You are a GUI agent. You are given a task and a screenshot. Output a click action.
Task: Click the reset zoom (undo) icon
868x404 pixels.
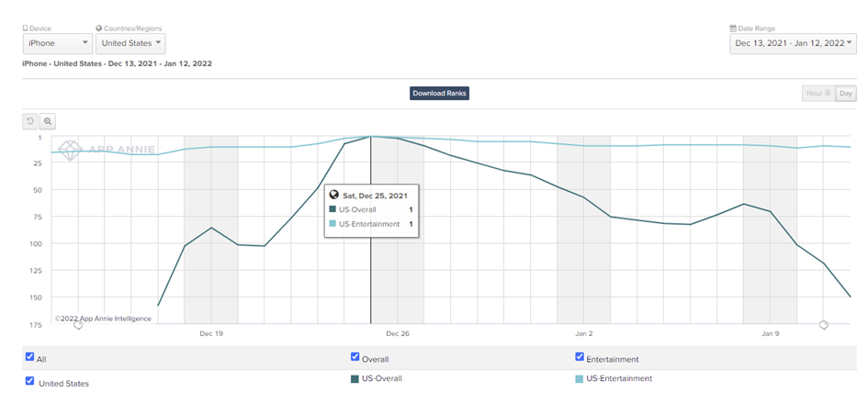30,121
